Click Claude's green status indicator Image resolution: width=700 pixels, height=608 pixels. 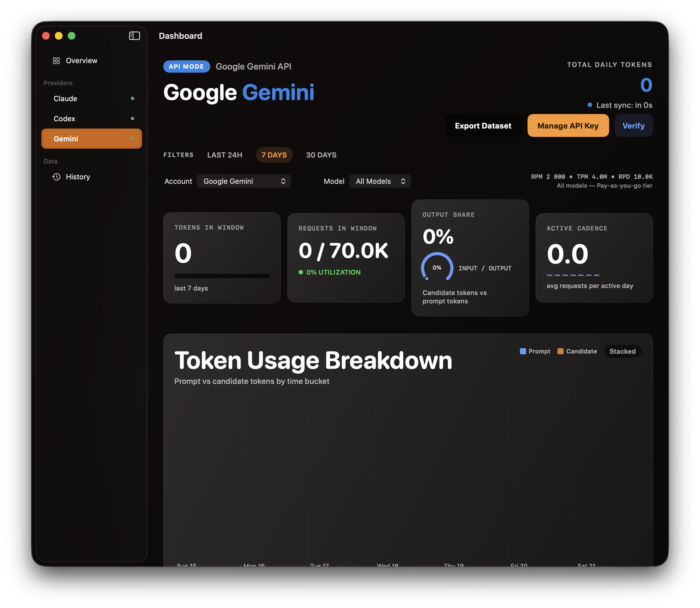133,98
